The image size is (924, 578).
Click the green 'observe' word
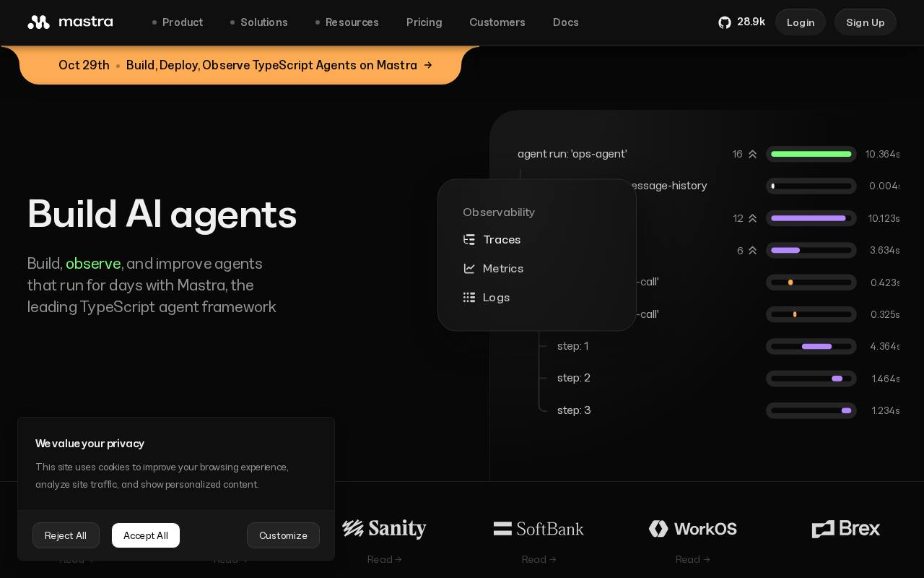(93, 264)
